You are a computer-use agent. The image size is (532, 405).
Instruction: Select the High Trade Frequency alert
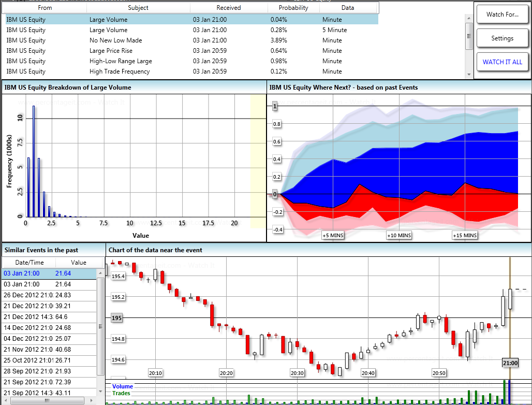(191, 71)
